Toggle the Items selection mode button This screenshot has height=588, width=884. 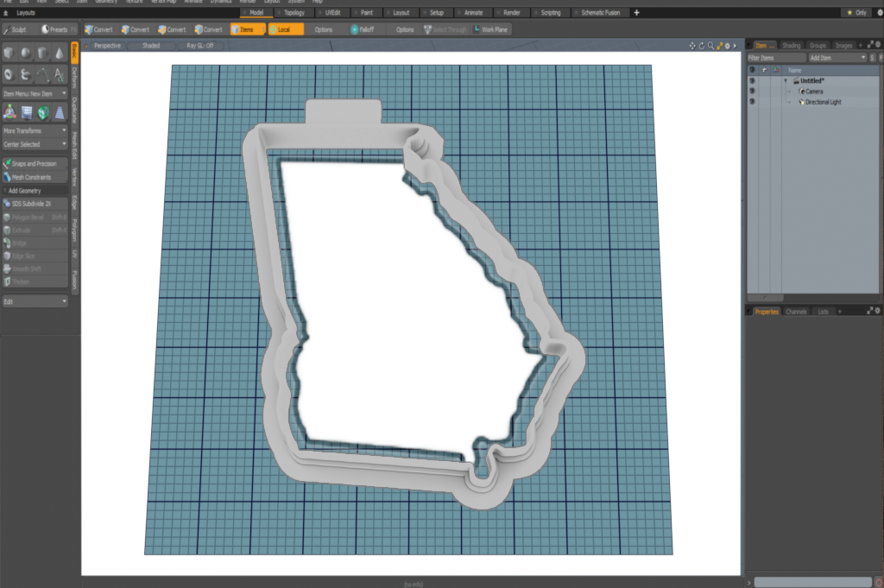click(x=247, y=29)
